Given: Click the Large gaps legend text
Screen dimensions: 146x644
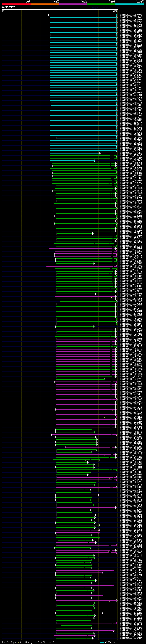Looking at the screenshot, I should pyautogui.click(x=28, y=642).
